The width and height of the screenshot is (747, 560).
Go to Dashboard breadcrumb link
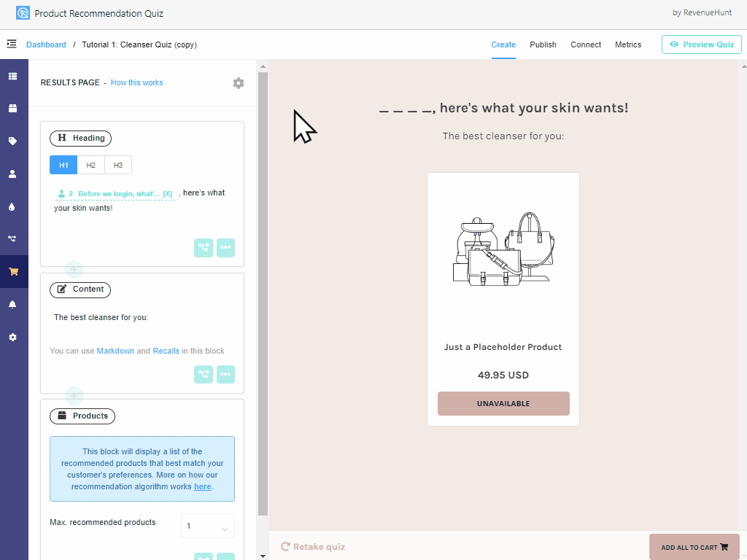tap(46, 44)
